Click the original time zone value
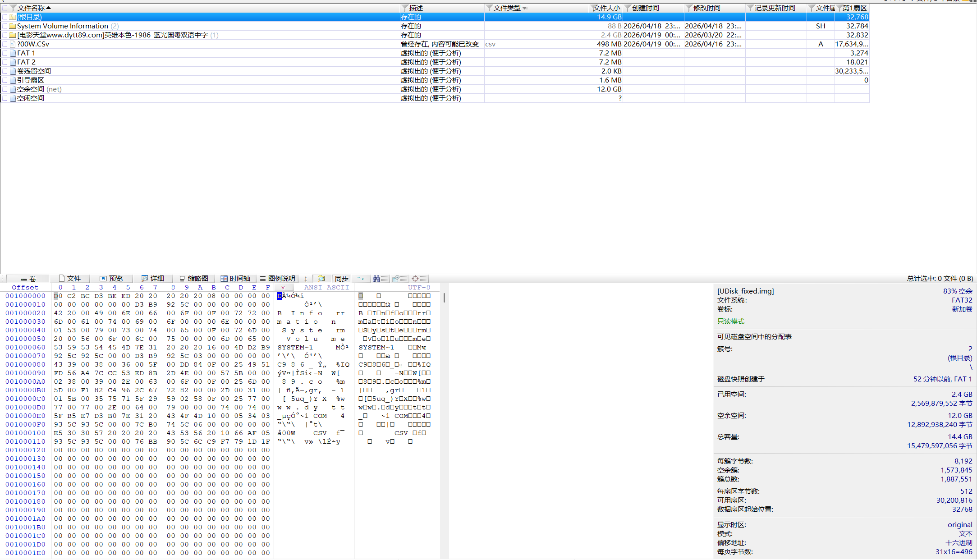 click(x=960, y=525)
